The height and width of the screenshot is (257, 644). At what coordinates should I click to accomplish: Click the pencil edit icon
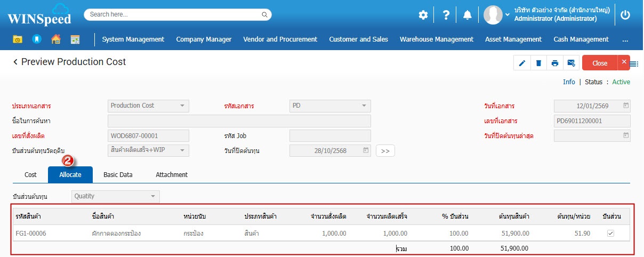point(522,63)
